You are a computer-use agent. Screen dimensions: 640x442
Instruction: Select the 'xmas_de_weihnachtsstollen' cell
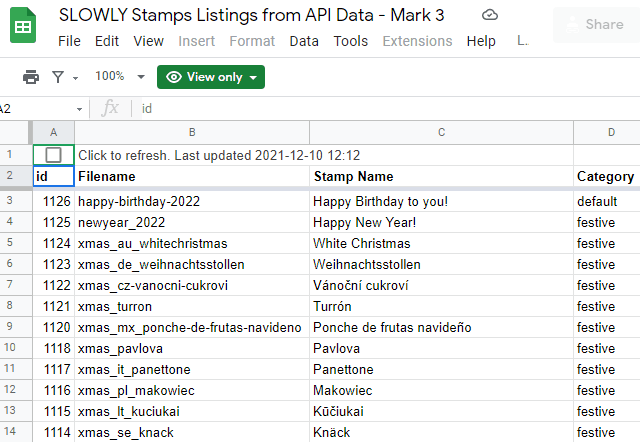pyautogui.click(x=192, y=264)
